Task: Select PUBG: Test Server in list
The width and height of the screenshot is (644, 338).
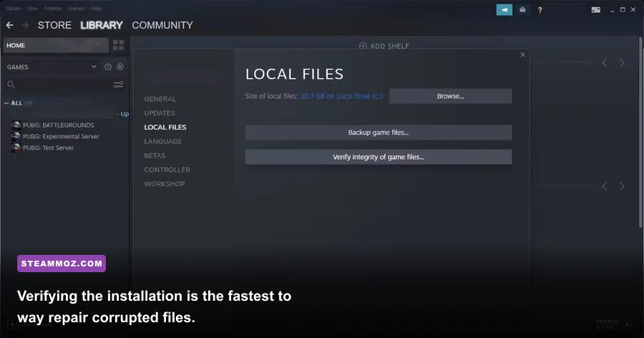Action: 48,148
